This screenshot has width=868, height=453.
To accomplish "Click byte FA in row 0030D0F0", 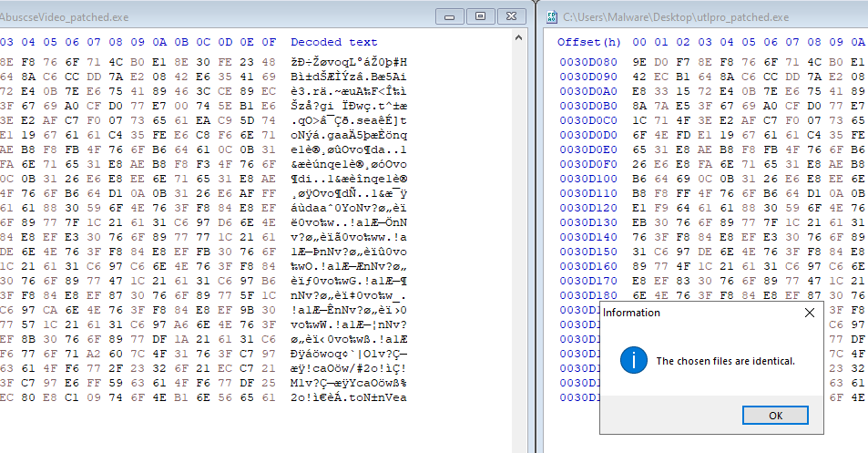I will [705, 164].
